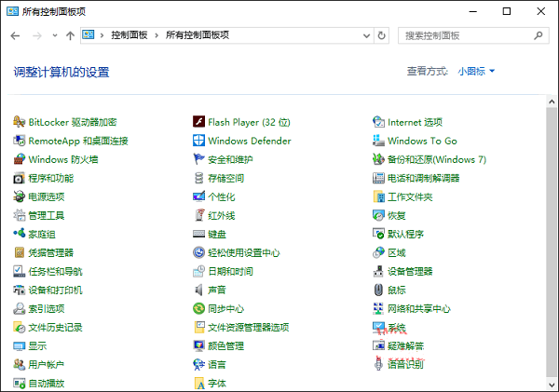Click the Windows 防火墙 icon
The image size is (559, 392).
(20, 159)
